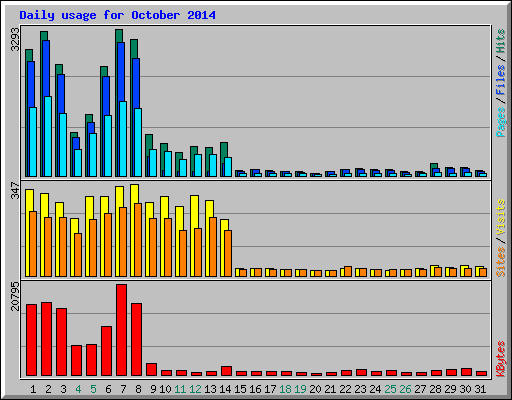Image resolution: width=512 pixels, height=400 pixels.
Task: Select the cyan 'Pages' legend label
Action: (x=500, y=122)
